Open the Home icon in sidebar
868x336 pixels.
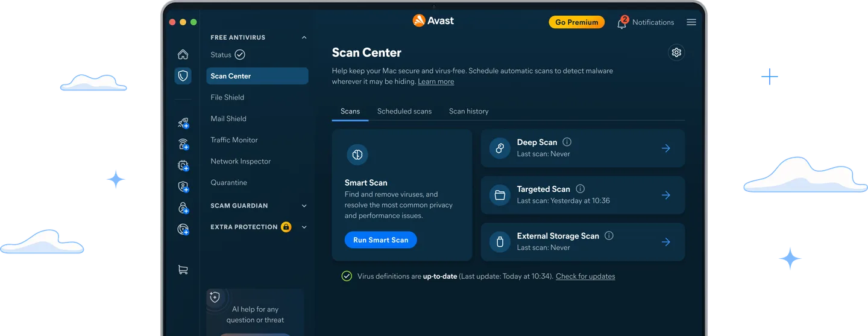(183, 54)
